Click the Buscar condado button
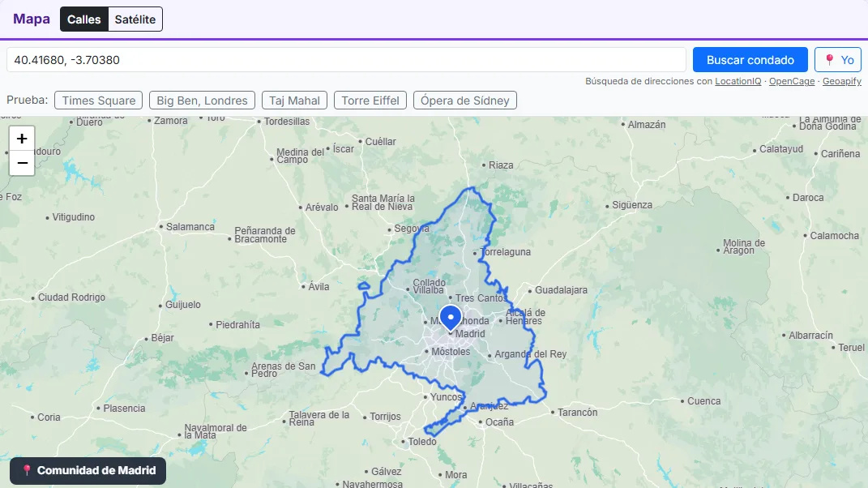This screenshot has height=488, width=868. pos(750,60)
